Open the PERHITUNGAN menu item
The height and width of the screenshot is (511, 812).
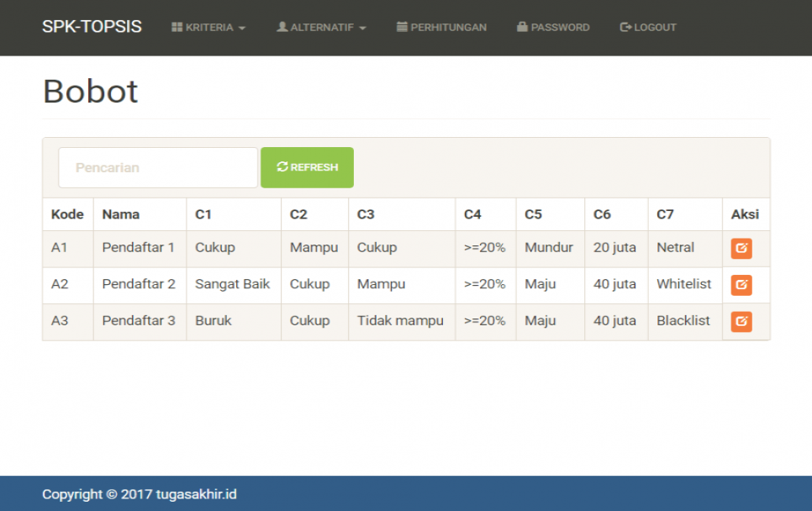point(441,26)
